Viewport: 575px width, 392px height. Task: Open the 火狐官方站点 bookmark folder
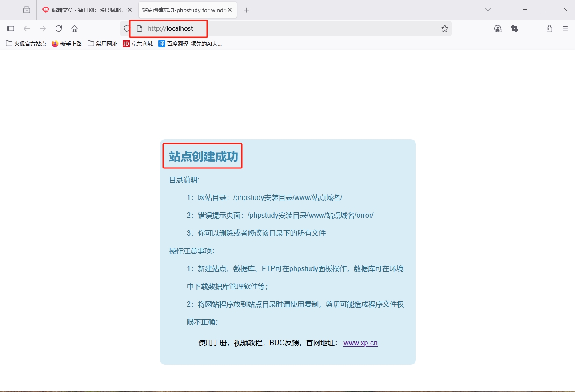tap(26, 44)
